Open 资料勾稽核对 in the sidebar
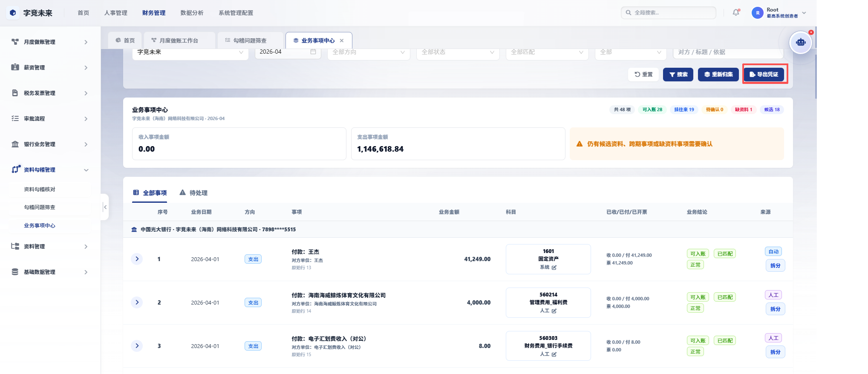This screenshot has width=868, height=374. [x=40, y=189]
